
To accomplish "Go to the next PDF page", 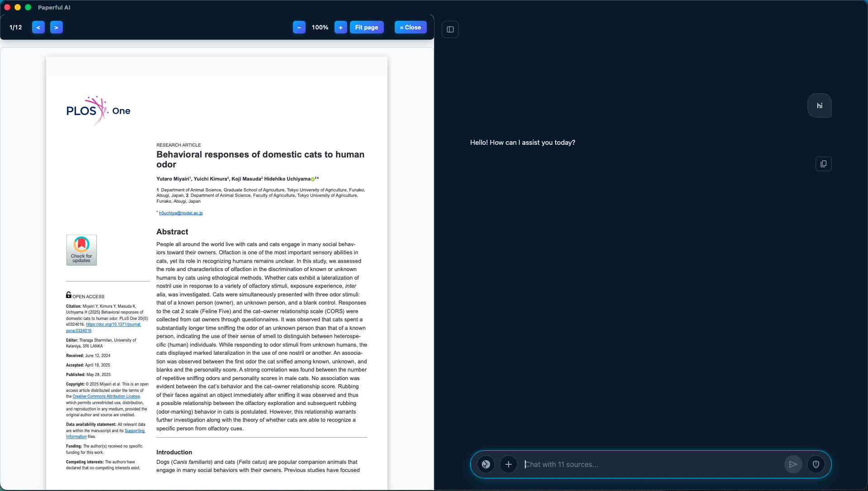I will pyautogui.click(x=57, y=27).
